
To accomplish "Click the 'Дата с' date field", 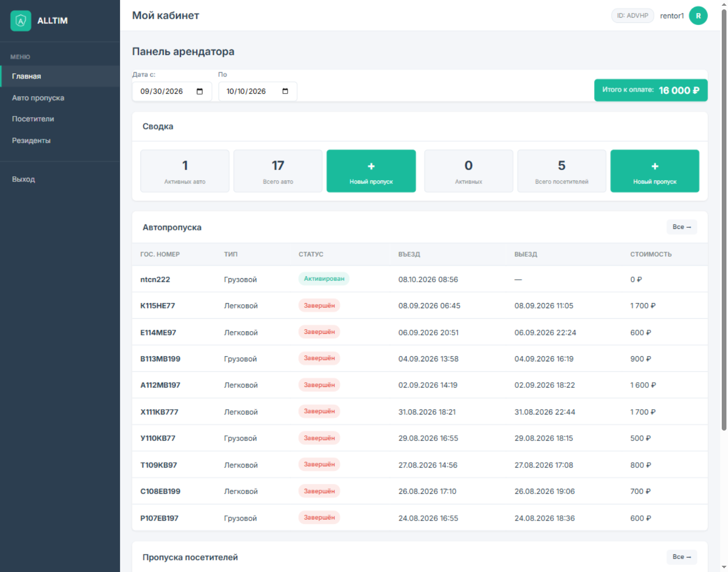I will [172, 92].
